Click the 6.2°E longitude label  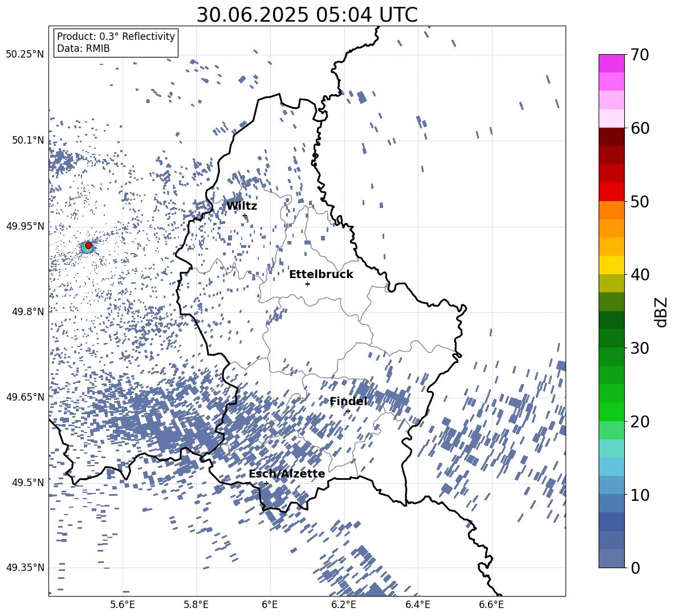point(344,605)
